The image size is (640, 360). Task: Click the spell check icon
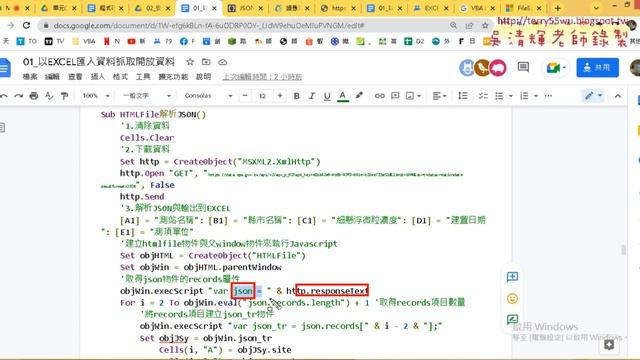(49, 96)
